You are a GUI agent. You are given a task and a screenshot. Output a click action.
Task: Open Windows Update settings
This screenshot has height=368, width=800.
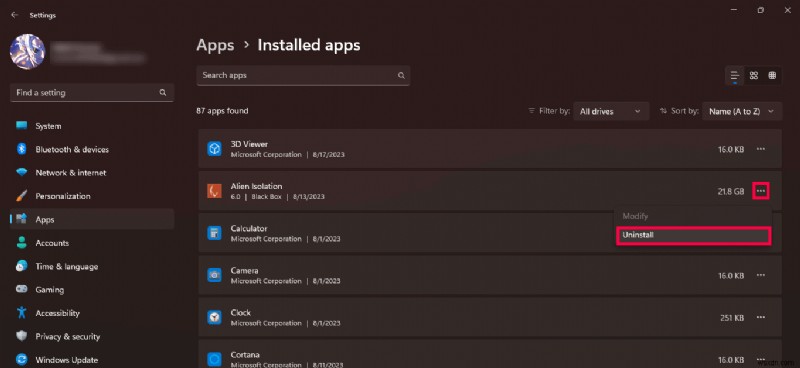(x=92, y=360)
